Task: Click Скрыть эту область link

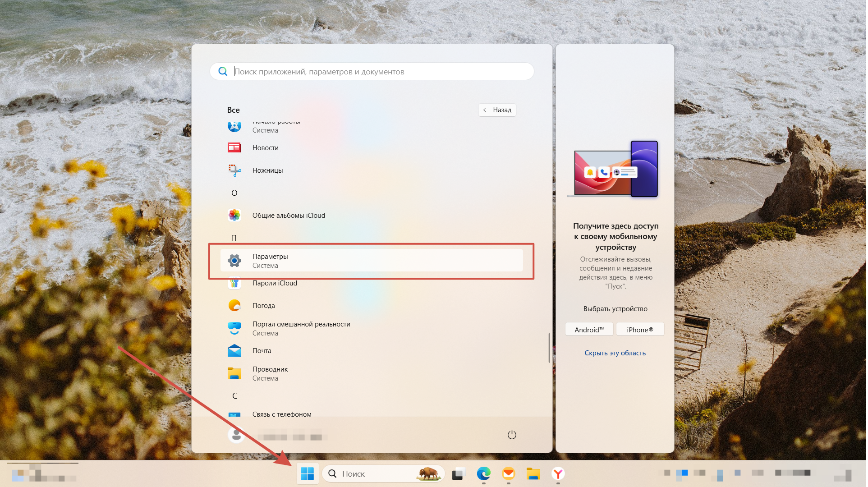Action: coord(615,353)
